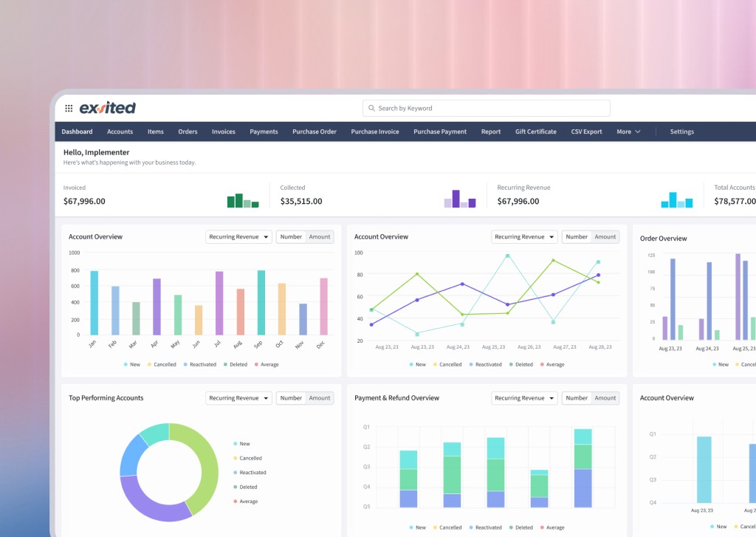
Task: Open the Items menu
Action: (155, 131)
